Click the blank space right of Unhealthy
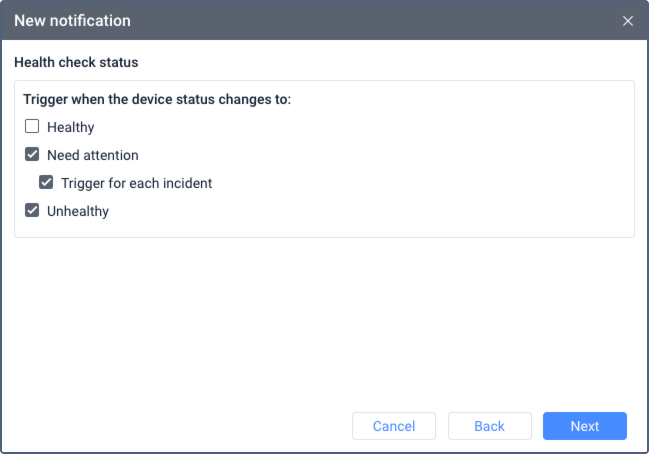Screen dimensions: 649x454 (x=370, y=211)
